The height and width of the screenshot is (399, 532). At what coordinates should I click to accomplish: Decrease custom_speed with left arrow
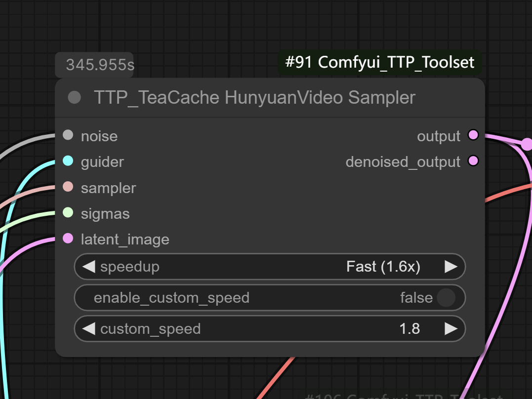click(x=88, y=329)
